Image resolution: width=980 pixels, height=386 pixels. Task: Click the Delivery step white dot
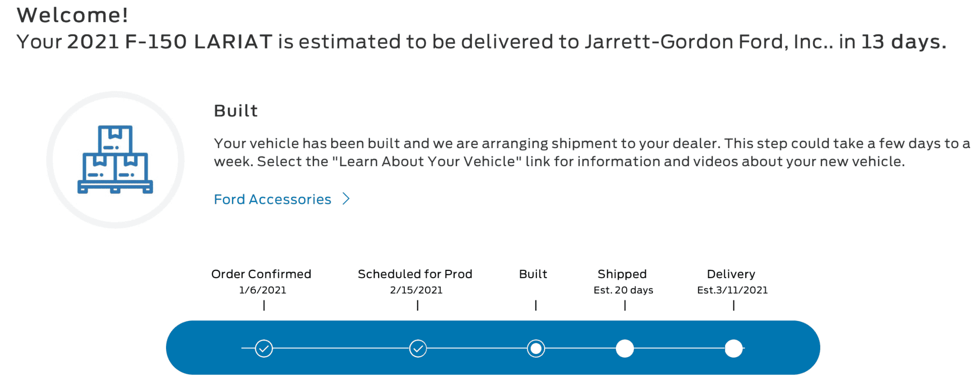tap(733, 349)
